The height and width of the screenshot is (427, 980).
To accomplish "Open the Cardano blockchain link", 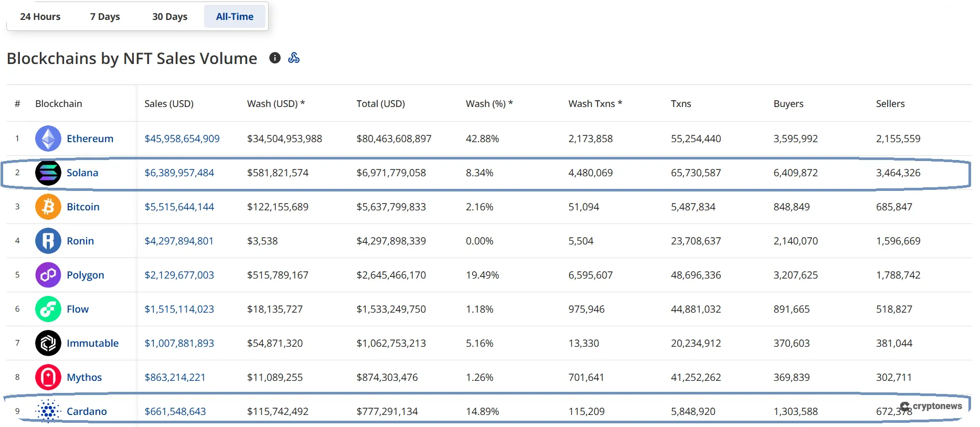I will pos(87,412).
